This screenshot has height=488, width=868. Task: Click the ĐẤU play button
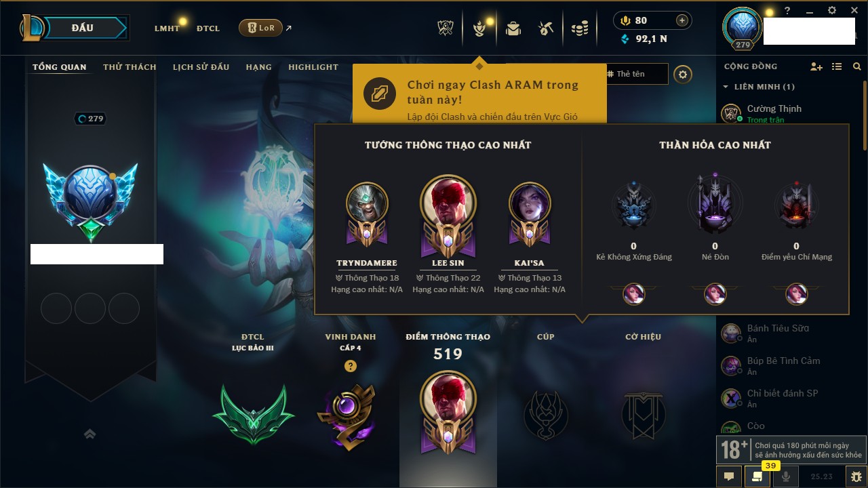coord(83,28)
